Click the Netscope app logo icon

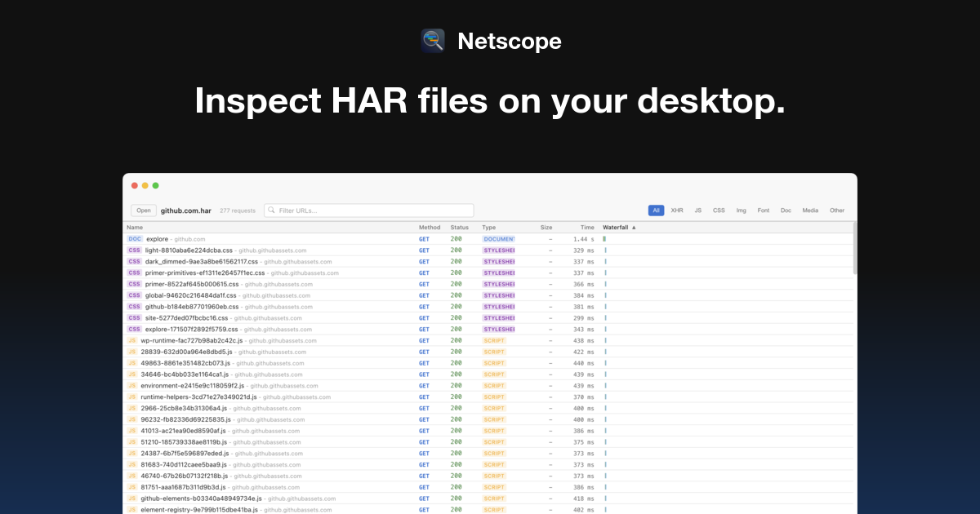tap(433, 41)
